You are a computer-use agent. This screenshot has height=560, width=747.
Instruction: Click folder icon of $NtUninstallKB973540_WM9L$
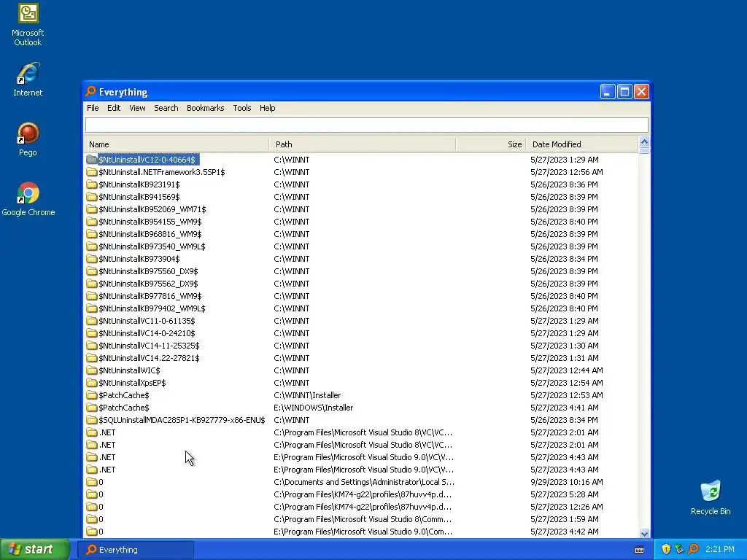click(91, 246)
